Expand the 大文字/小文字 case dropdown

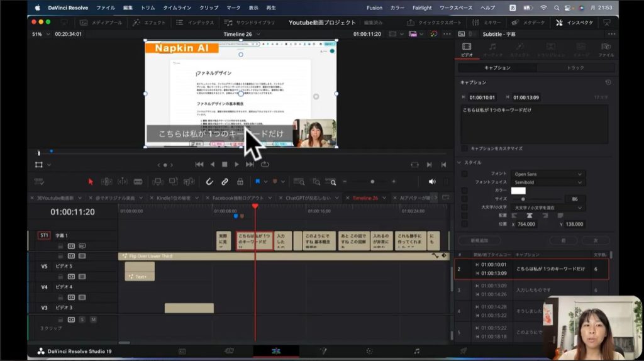[548, 207]
